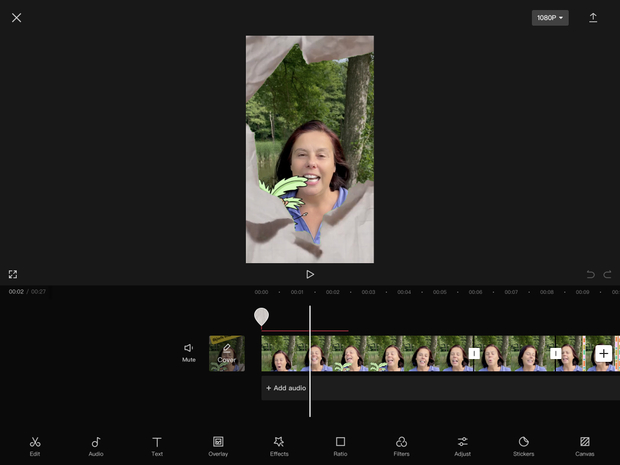Open the Overlay tool
This screenshot has height=465, width=620.
[218, 446]
